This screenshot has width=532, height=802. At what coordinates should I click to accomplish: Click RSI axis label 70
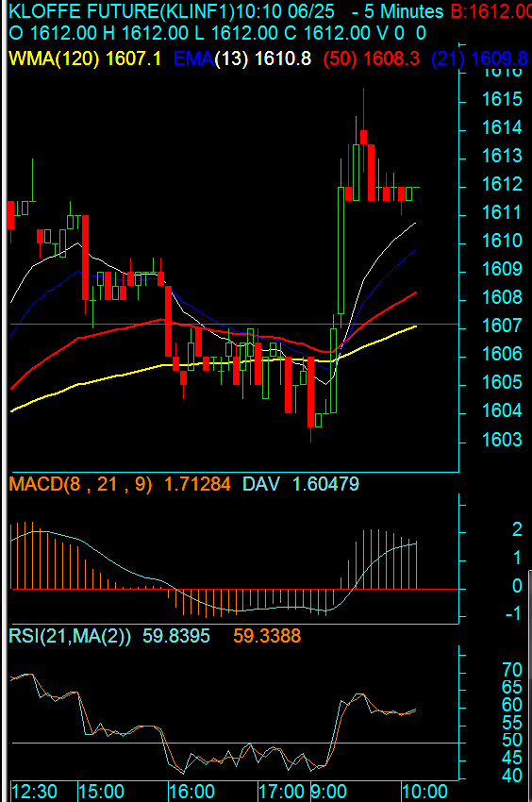(512, 670)
